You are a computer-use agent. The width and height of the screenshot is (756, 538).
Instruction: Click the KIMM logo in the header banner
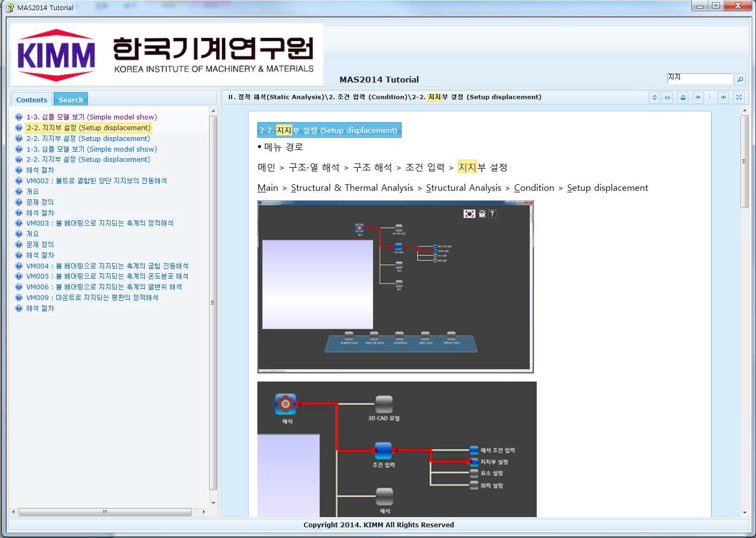tap(56, 55)
